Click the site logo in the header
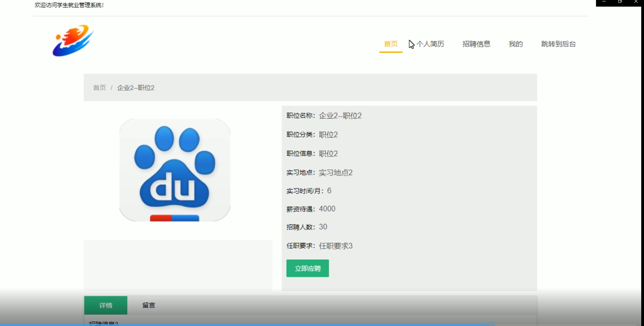This screenshot has height=326, width=644. click(73, 40)
